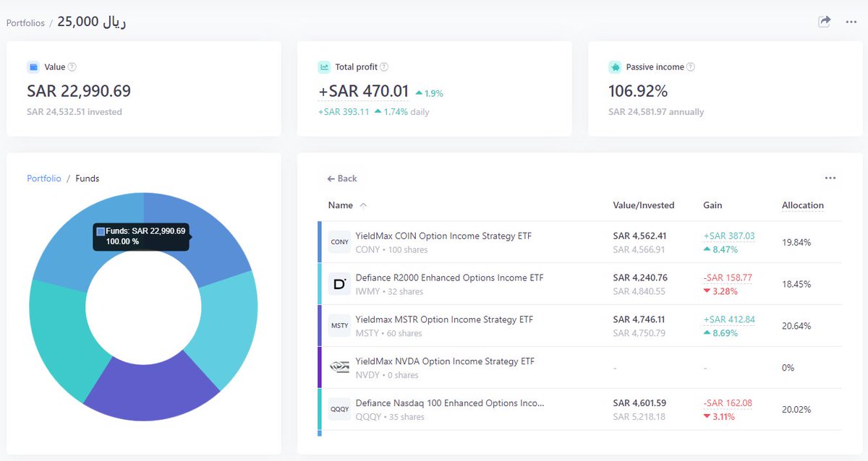Click the MSTY ticker logo
The height and width of the screenshot is (461, 868).
coord(339,326)
